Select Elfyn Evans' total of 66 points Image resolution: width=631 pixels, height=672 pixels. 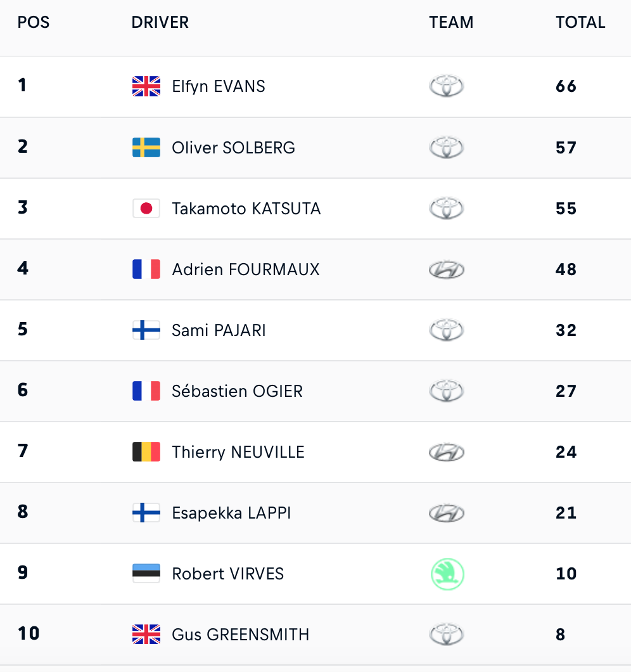[566, 86]
